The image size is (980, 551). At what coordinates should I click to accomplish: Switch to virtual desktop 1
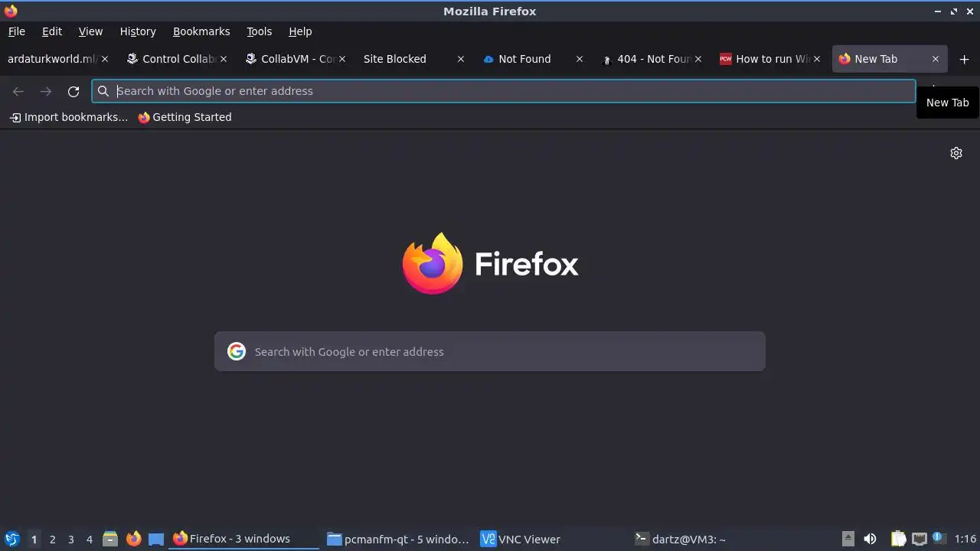[x=34, y=540]
